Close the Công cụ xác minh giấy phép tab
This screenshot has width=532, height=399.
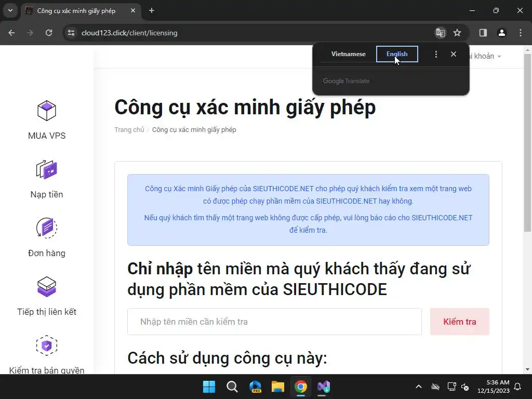pos(133,11)
